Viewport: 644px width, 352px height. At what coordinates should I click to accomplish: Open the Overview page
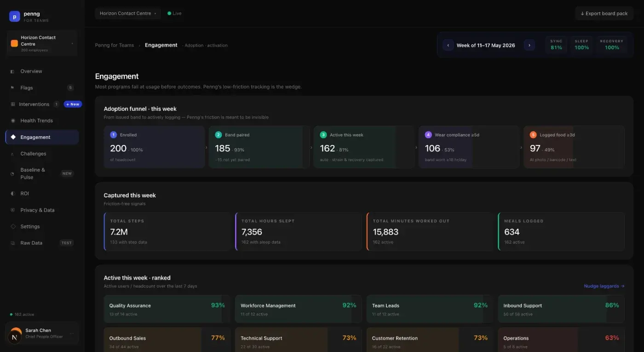(x=42, y=71)
